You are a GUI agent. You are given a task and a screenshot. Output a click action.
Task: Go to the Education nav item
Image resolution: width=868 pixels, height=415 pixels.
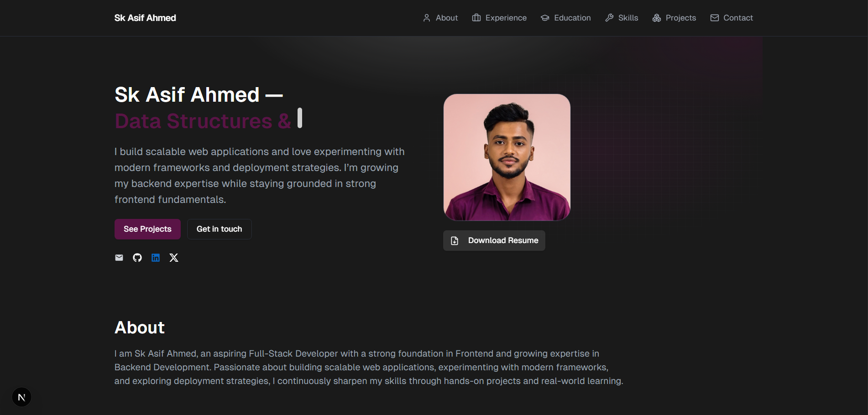(x=572, y=18)
